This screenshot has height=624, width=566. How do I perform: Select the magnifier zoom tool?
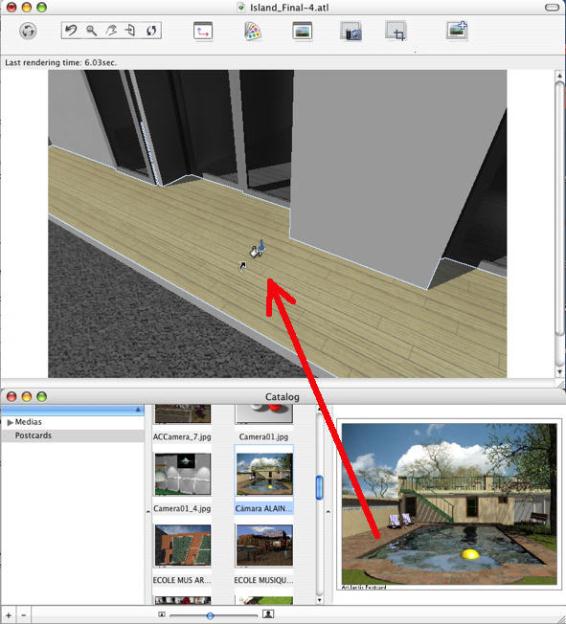pos(92,30)
